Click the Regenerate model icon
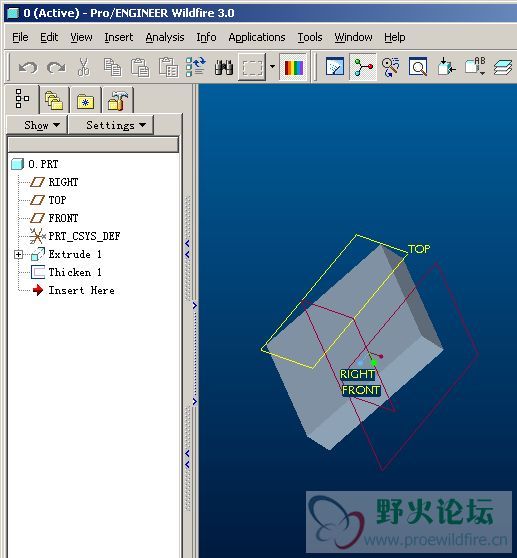 click(x=196, y=67)
